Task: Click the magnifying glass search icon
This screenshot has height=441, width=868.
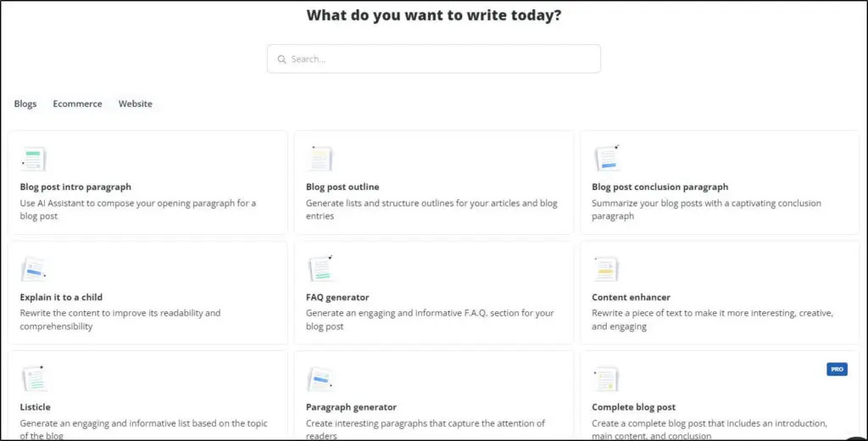Action: pyautogui.click(x=281, y=59)
